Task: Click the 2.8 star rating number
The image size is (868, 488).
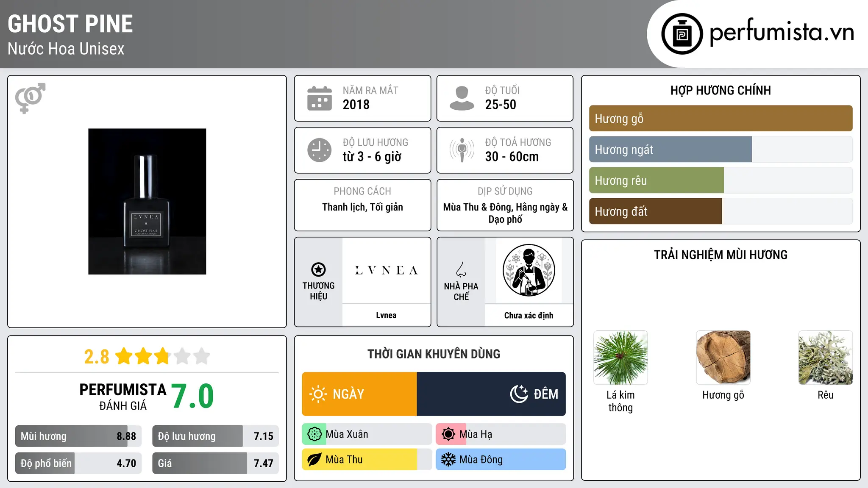Action: point(97,357)
